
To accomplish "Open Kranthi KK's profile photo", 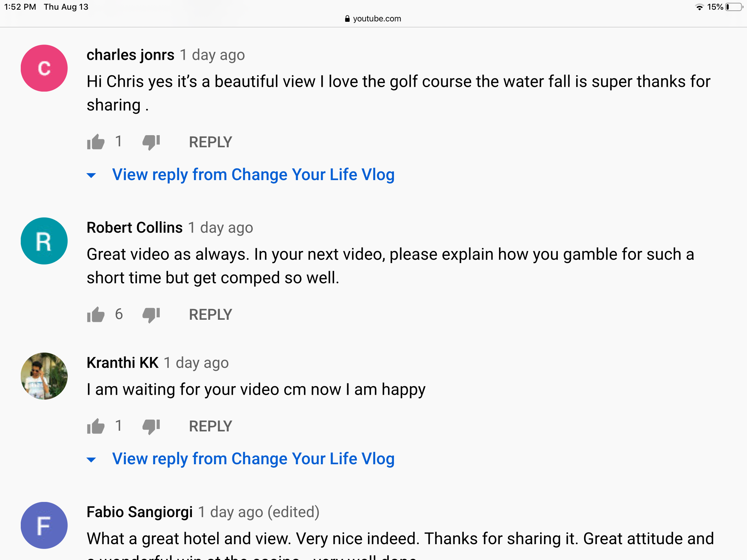I will (44, 376).
